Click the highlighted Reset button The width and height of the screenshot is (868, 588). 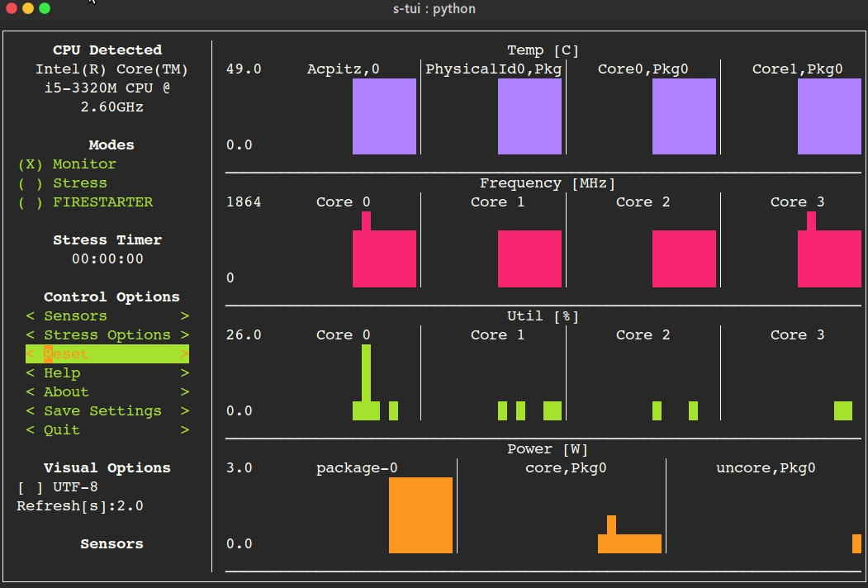coord(107,353)
